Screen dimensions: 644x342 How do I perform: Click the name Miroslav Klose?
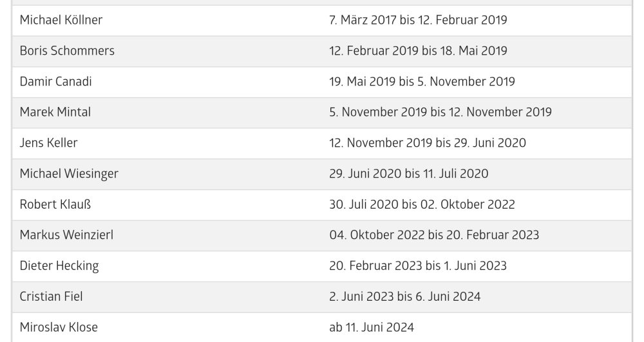(59, 327)
